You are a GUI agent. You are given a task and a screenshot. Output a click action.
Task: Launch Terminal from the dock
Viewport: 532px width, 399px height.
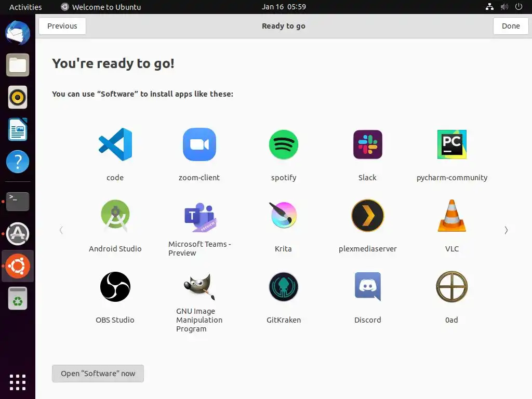click(x=18, y=202)
